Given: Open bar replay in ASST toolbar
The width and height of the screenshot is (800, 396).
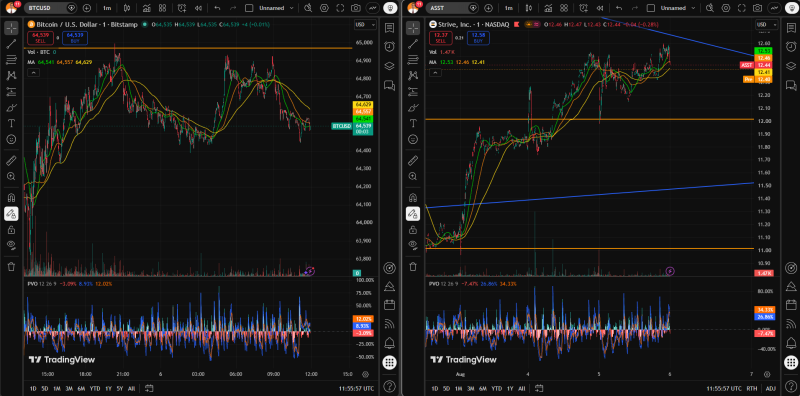Looking at the screenshot, I should click(600, 8).
